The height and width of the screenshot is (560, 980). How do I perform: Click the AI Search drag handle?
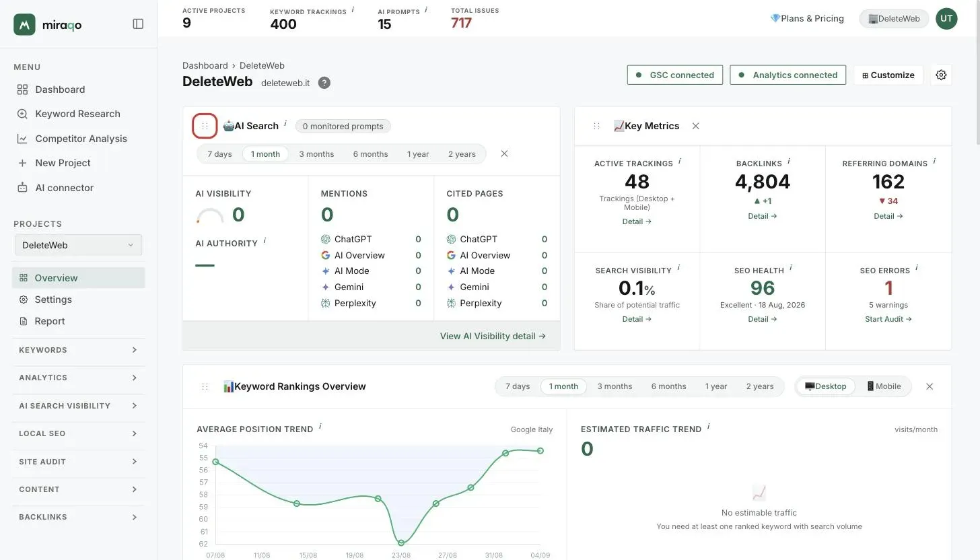[205, 126]
